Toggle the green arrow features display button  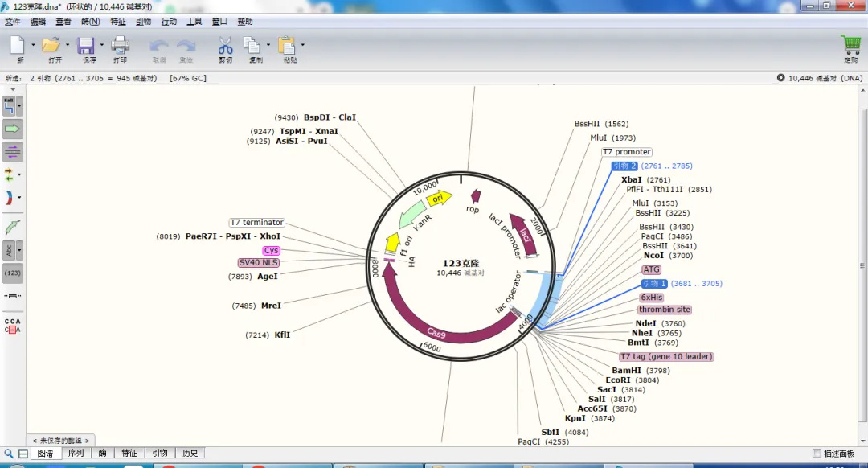tap(12, 129)
